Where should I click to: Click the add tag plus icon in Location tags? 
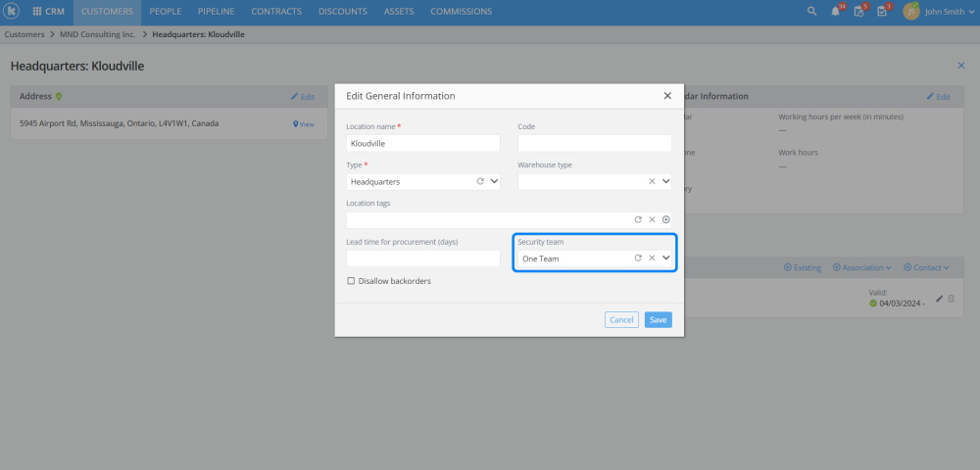tap(666, 219)
